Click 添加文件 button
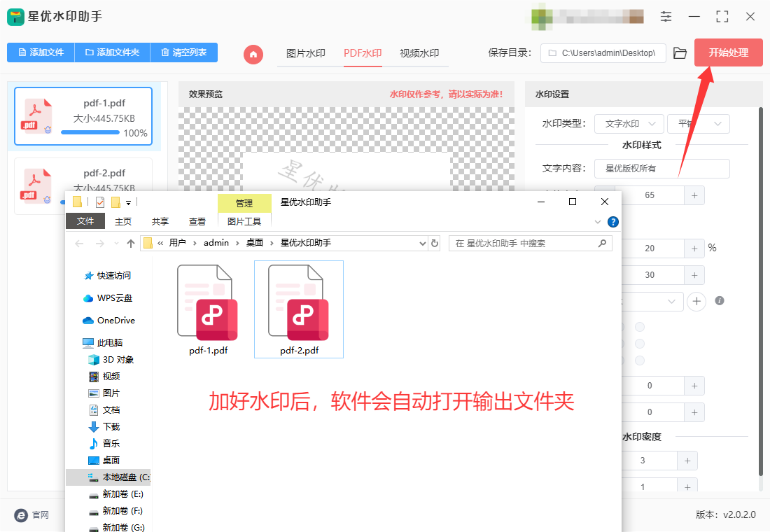This screenshot has height=532, width=770. 41,52
